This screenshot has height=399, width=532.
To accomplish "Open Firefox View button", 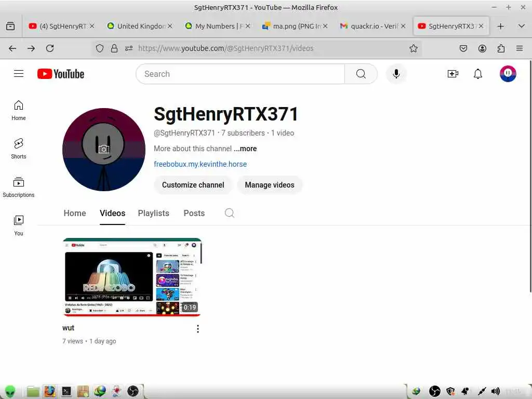I will coord(10,26).
